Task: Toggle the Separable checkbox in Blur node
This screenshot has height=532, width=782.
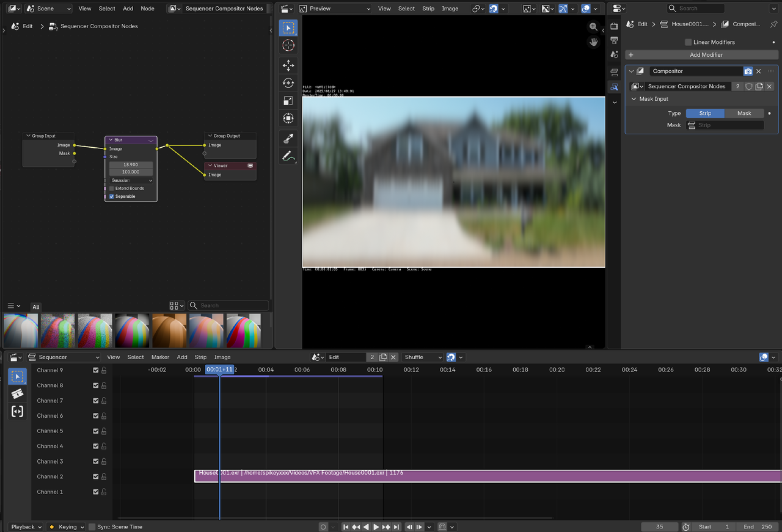Action: click(111, 197)
